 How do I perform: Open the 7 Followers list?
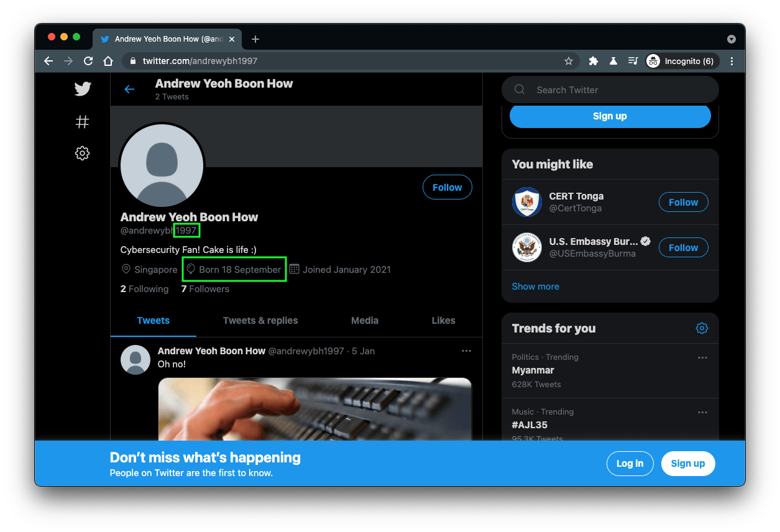pyautogui.click(x=205, y=289)
